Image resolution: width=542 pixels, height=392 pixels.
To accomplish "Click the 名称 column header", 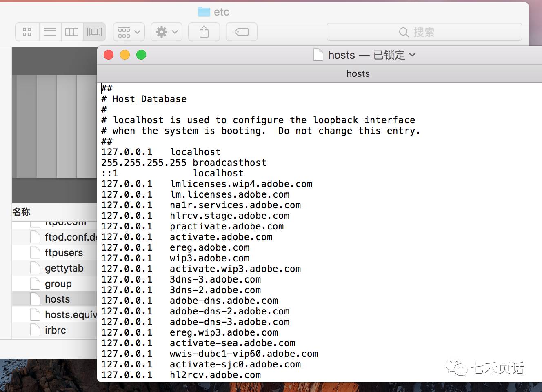I will pyautogui.click(x=21, y=212).
